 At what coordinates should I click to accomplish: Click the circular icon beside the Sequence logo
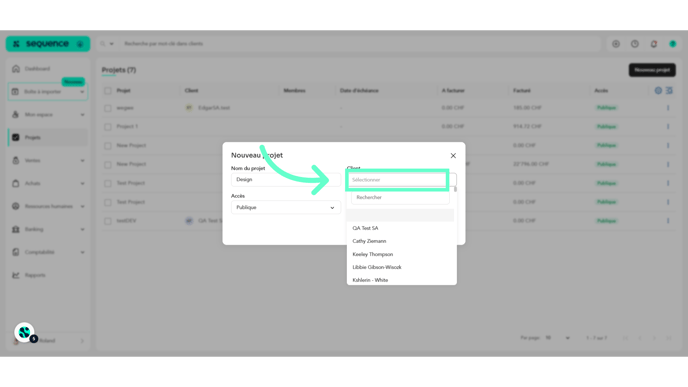click(80, 44)
